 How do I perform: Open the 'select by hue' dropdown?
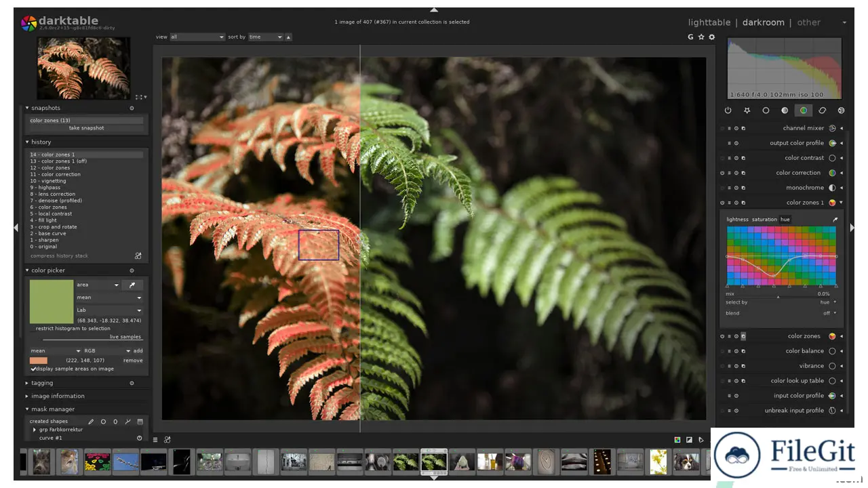[781, 302]
